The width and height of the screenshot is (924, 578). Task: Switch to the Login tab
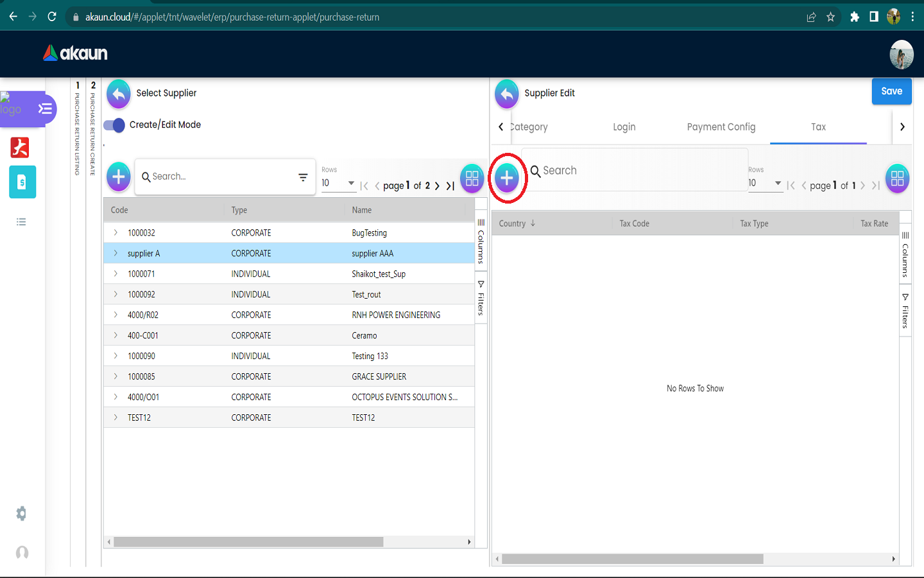(624, 127)
